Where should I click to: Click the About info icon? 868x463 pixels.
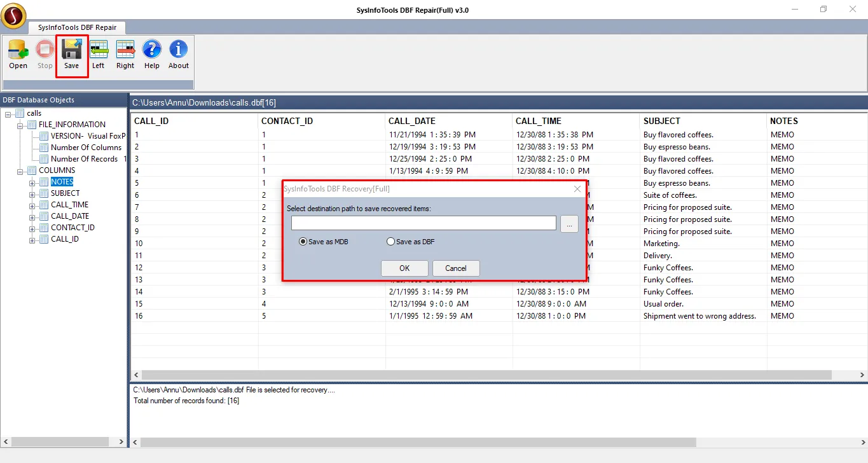(x=179, y=50)
